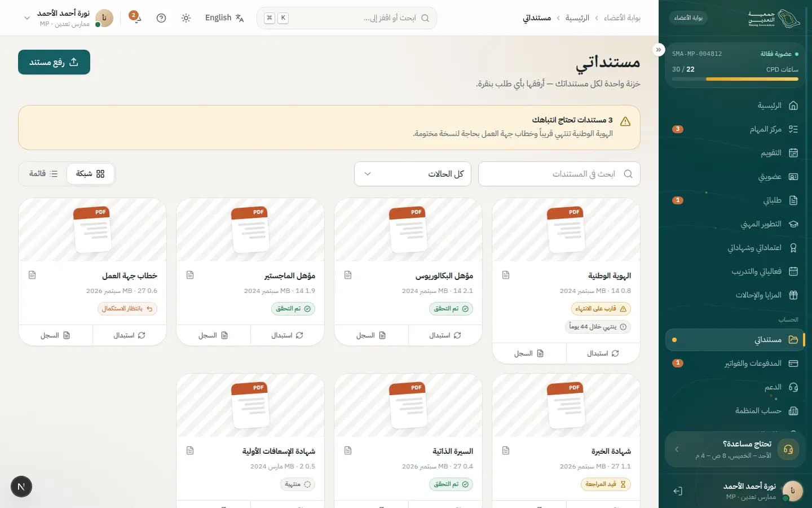The height and width of the screenshot is (508, 812).
Task: Click the بوابة الأعضاء breadcrumb link
Action: (622, 18)
